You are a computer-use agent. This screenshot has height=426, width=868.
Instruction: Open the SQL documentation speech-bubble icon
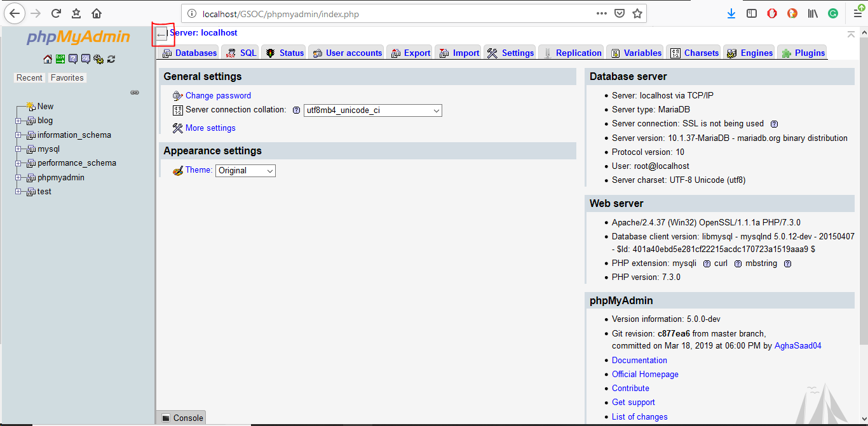click(85, 58)
